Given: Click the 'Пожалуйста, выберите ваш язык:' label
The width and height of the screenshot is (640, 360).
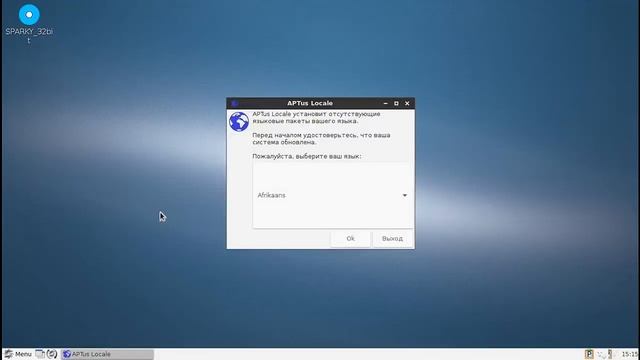Looking at the screenshot, I should click(307, 156).
